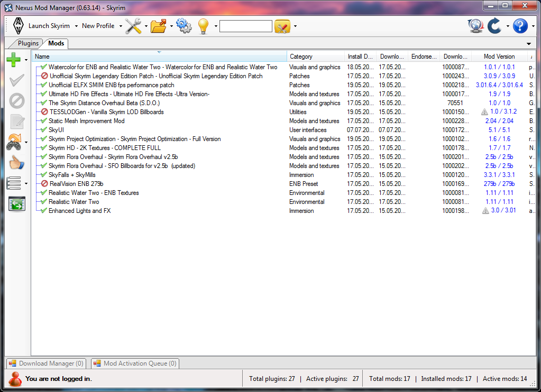Click the binoculars check updates icon
541x392 pixels.
pyautogui.click(x=14, y=142)
